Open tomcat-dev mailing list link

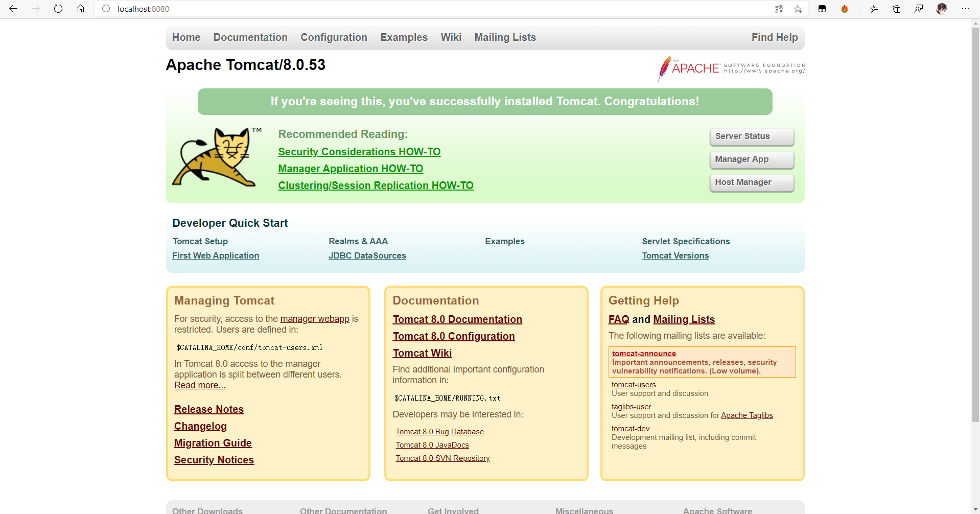pyautogui.click(x=630, y=429)
